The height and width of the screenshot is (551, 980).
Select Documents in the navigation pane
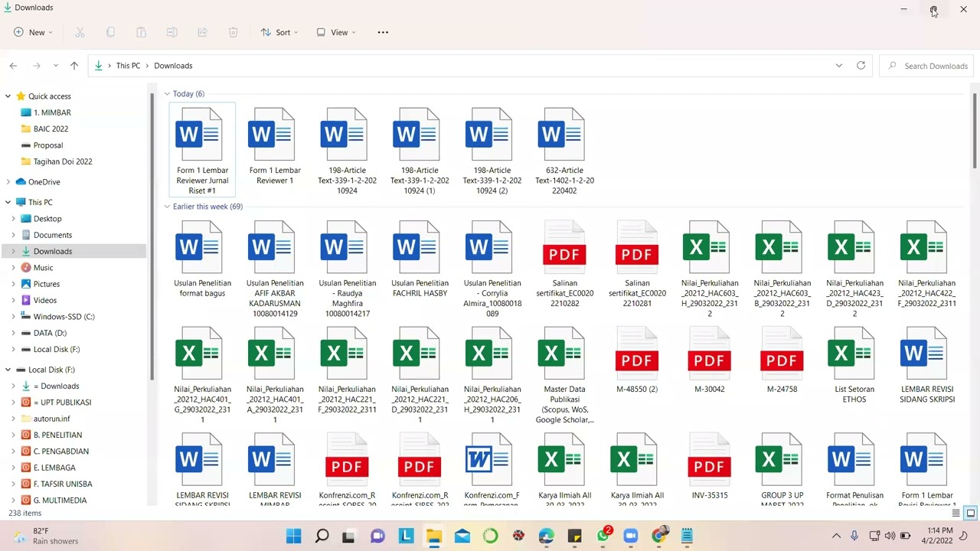(x=52, y=235)
